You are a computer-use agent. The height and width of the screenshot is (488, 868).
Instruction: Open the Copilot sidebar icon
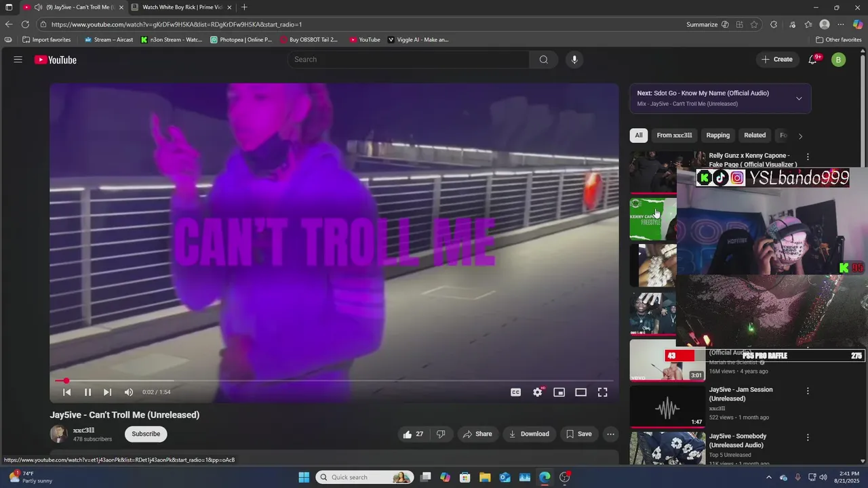[x=858, y=24]
